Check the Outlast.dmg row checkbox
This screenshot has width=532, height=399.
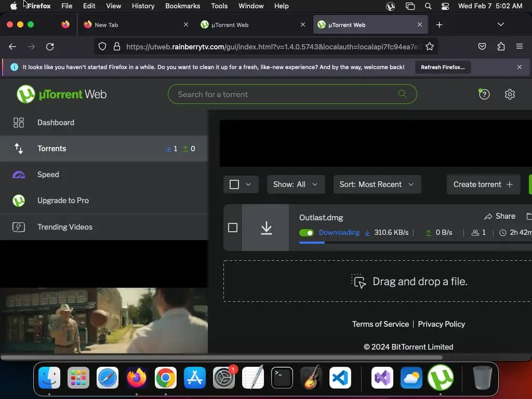pos(233,228)
